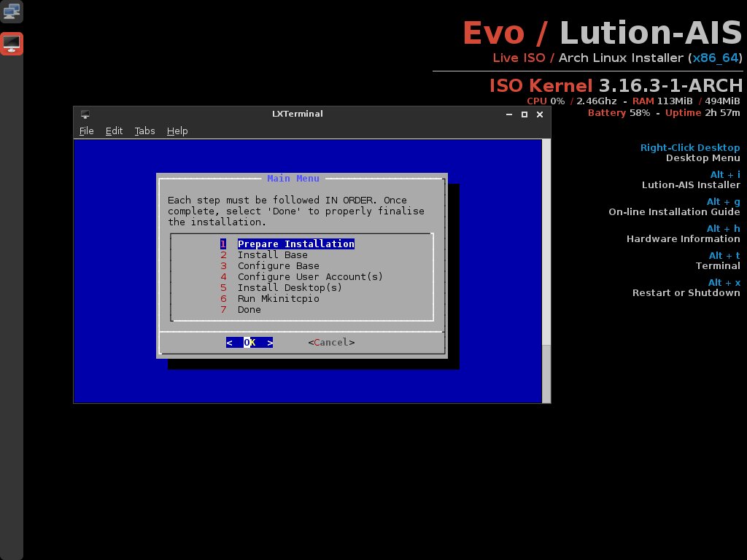Open the Edit menu
This screenshot has height=560, width=747.
tap(114, 131)
